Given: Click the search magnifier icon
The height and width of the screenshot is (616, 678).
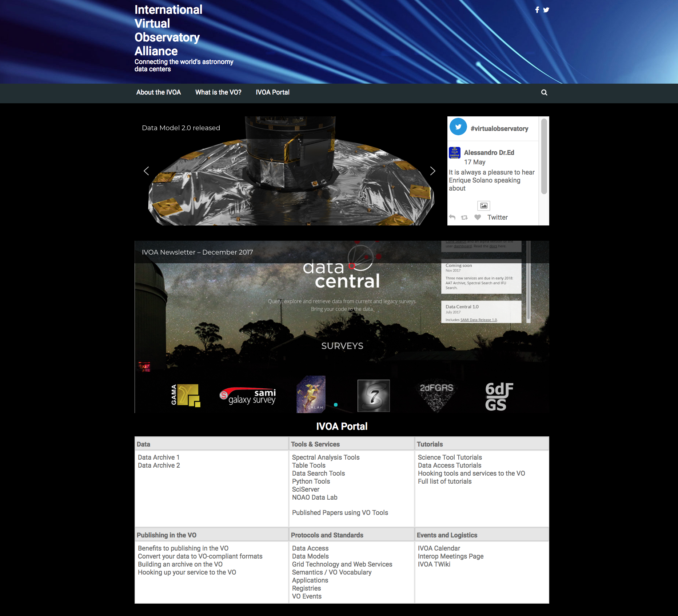Looking at the screenshot, I should pyautogui.click(x=544, y=92).
